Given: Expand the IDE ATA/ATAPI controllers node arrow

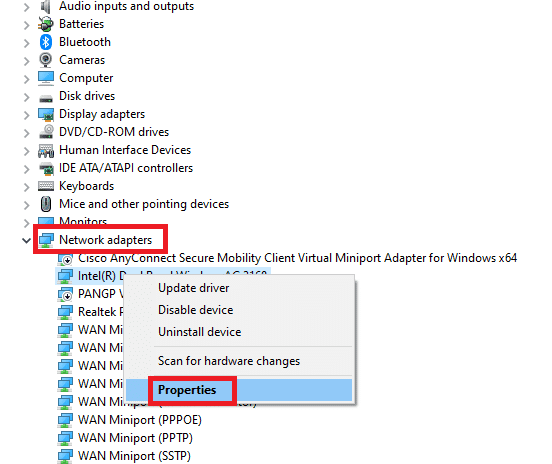Looking at the screenshot, I should 26,169.
